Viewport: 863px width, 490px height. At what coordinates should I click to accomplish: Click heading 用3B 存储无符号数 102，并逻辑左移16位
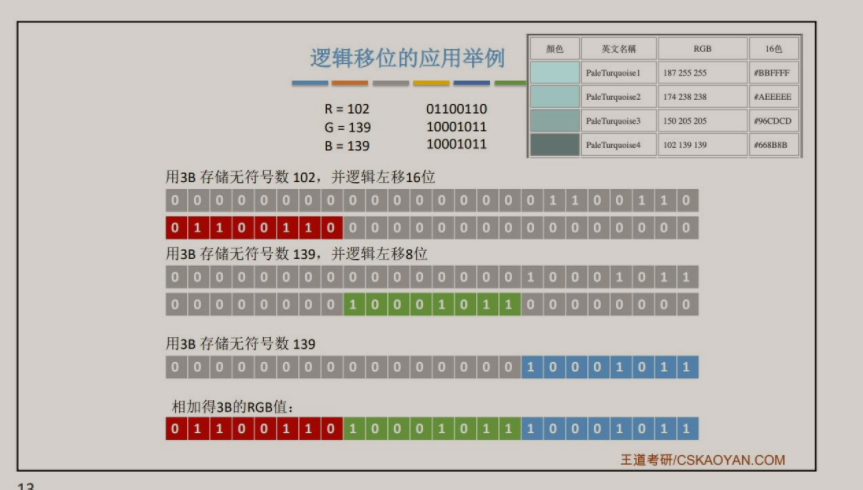[x=301, y=177]
